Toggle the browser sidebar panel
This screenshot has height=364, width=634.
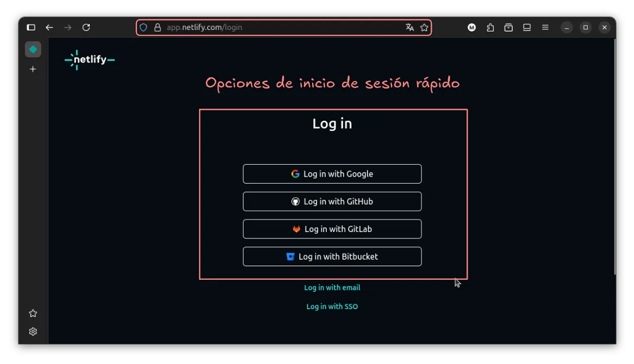[x=31, y=27]
